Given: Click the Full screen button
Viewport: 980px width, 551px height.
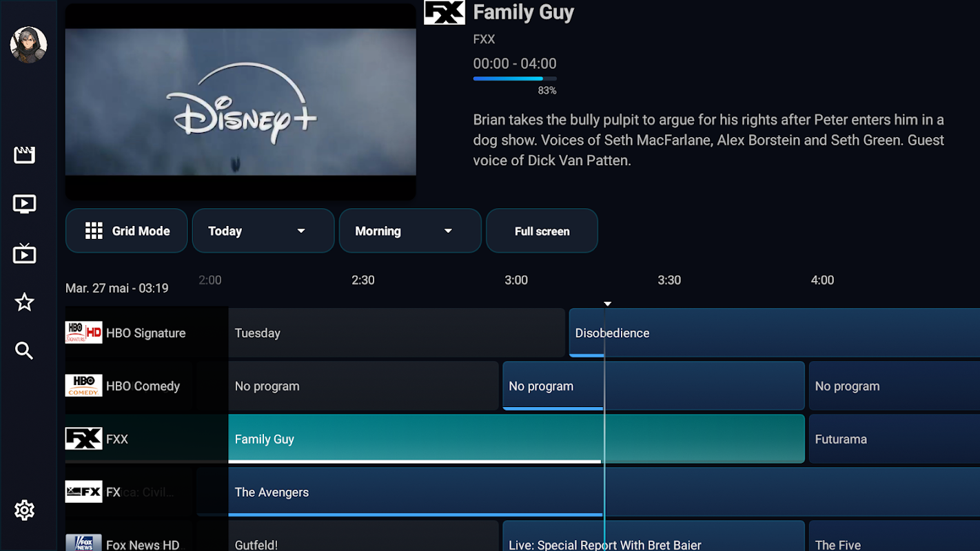Looking at the screenshot, I should click(542, 231).
